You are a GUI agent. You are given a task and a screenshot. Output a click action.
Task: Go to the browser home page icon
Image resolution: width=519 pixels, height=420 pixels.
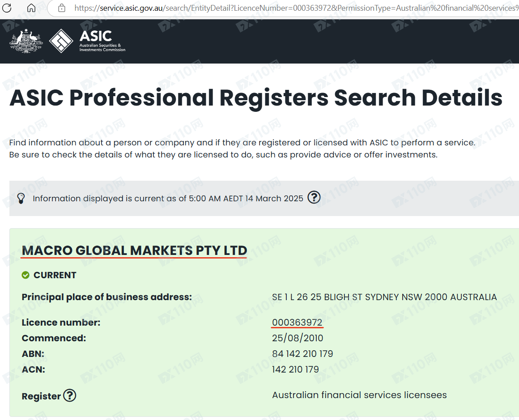coord(31,8)
